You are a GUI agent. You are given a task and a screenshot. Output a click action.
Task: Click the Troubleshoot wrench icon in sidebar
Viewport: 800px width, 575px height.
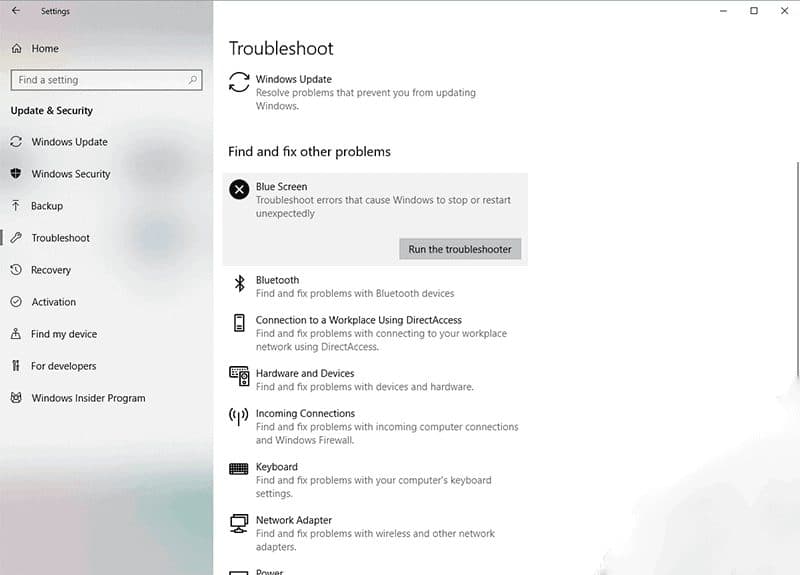pyautogui.click(x=16, y=238)
